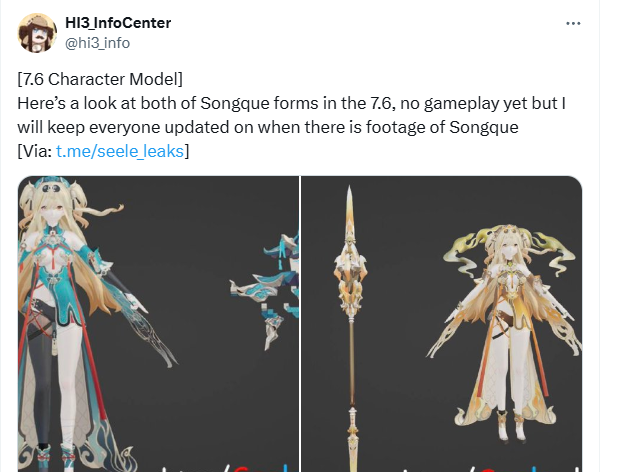
Task: Open the t.me/seele_leaks link
Action: tap(120, 151)
